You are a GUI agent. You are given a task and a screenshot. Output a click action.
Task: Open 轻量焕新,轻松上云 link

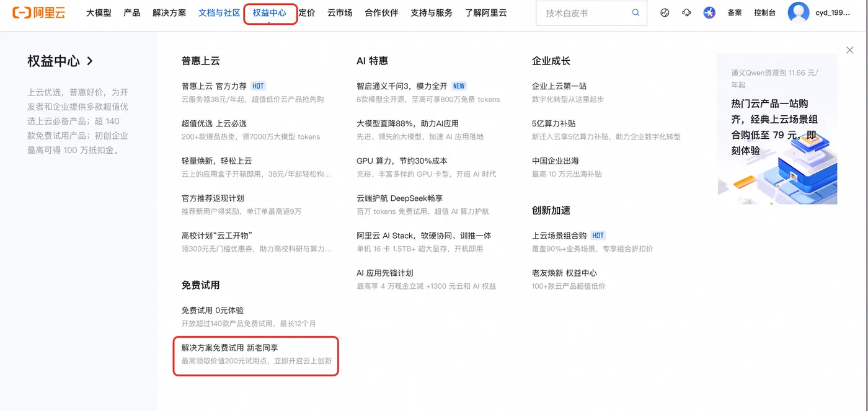click(216, 161)
